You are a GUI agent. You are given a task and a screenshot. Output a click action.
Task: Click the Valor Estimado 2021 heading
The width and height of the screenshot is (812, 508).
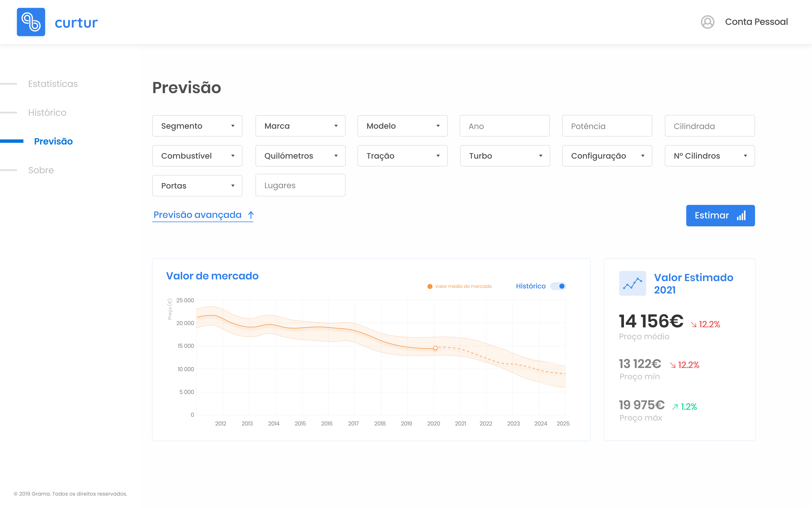[694, 284]
